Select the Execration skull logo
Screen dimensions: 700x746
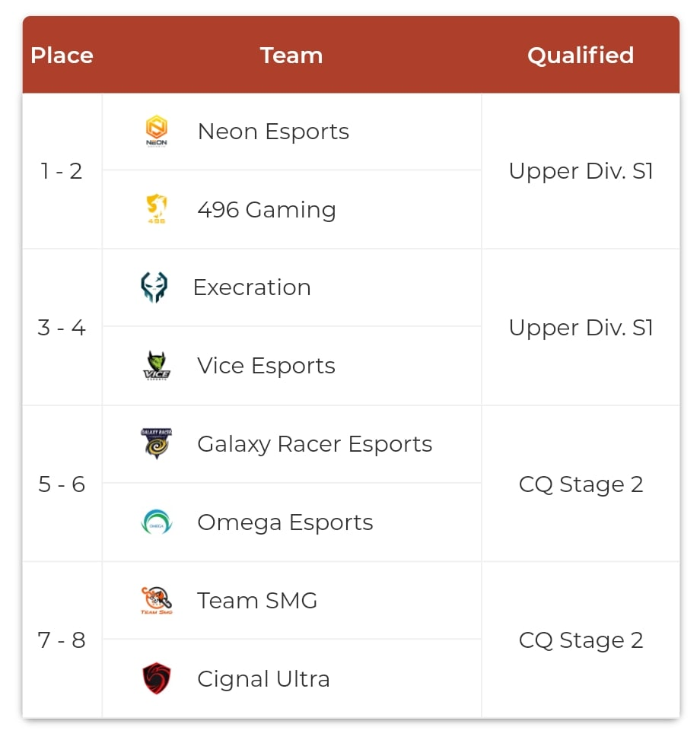pos(154,287)
